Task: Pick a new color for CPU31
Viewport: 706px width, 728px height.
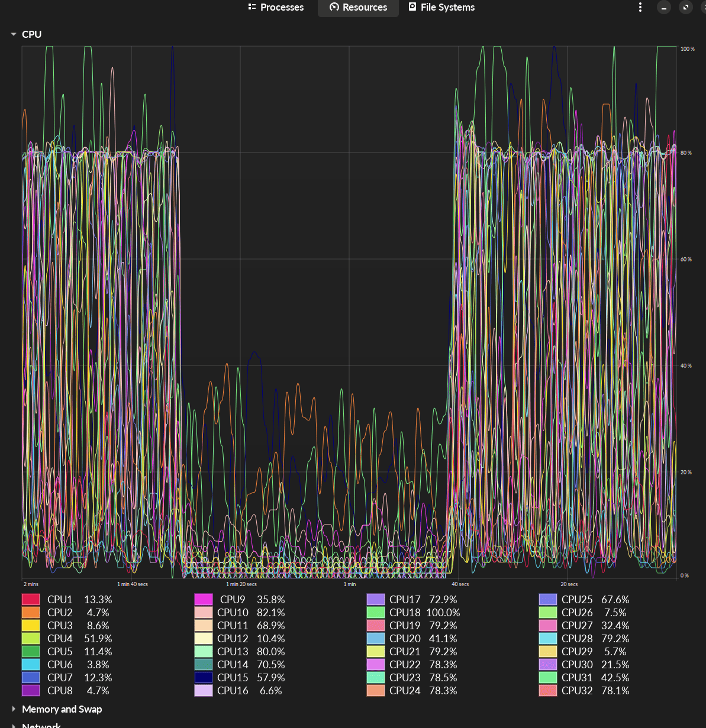Action: (548, 678)
